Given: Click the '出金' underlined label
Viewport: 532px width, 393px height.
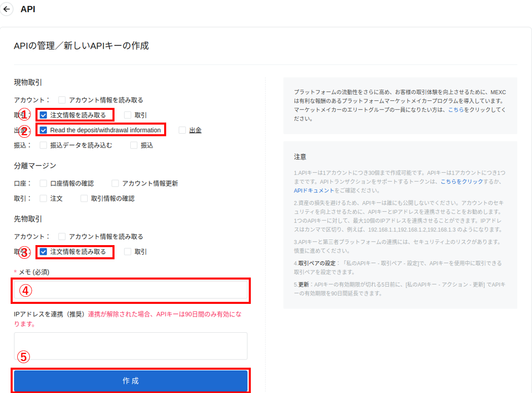Looking at the screenshot, I should click(x=195, y=130).
